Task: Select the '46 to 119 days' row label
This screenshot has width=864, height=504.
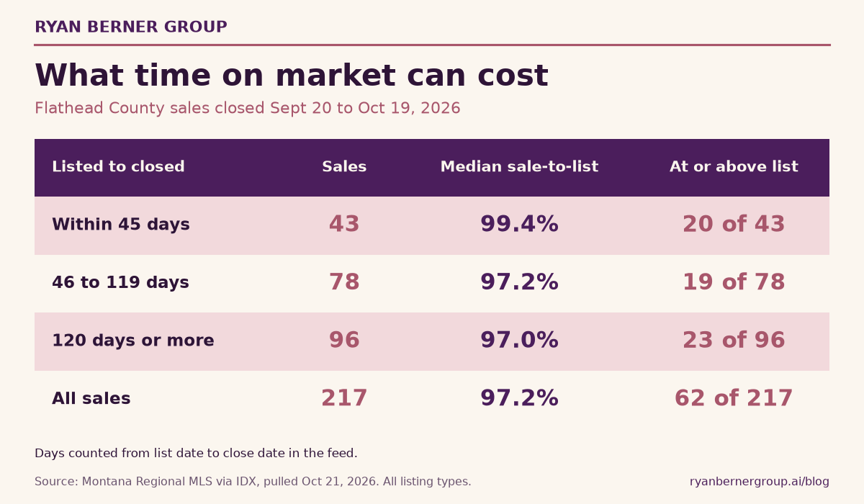Action: coord(120,283)
